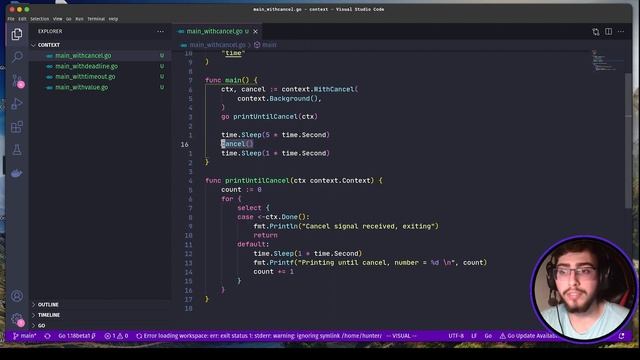640x360 pixels.
Task: Click the open changes icon in editor toolbar
Action: click(x=596, y=32)
